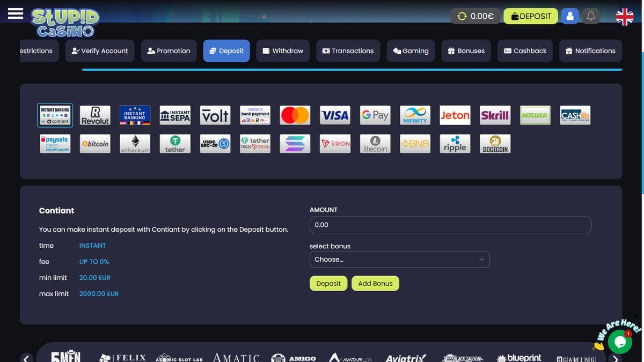Image resolution: width=644 pixels, height=362 pixels.
Task: Refresh the 0.00€ balance
Action: (462, 16)
